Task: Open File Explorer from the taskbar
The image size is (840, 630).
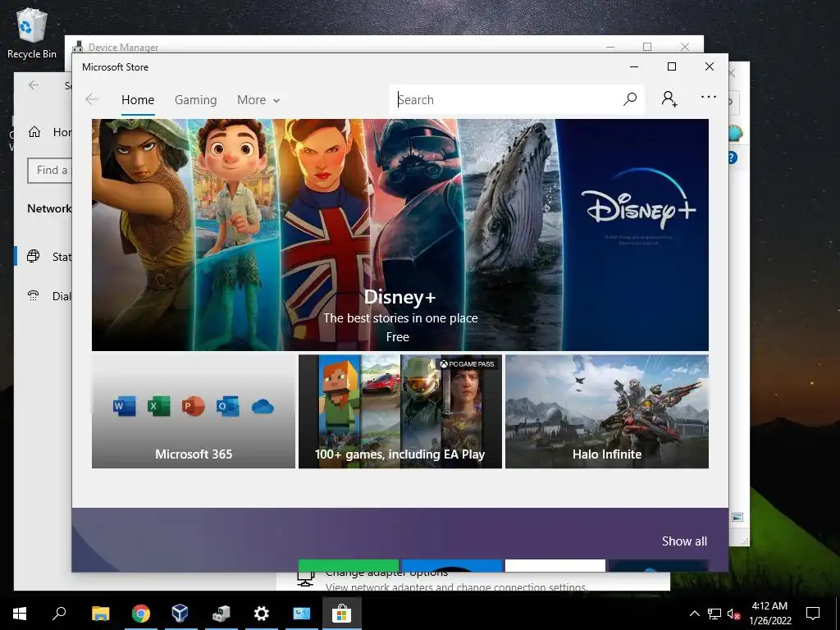Action: pyautogui.click(x=100, y=614)
